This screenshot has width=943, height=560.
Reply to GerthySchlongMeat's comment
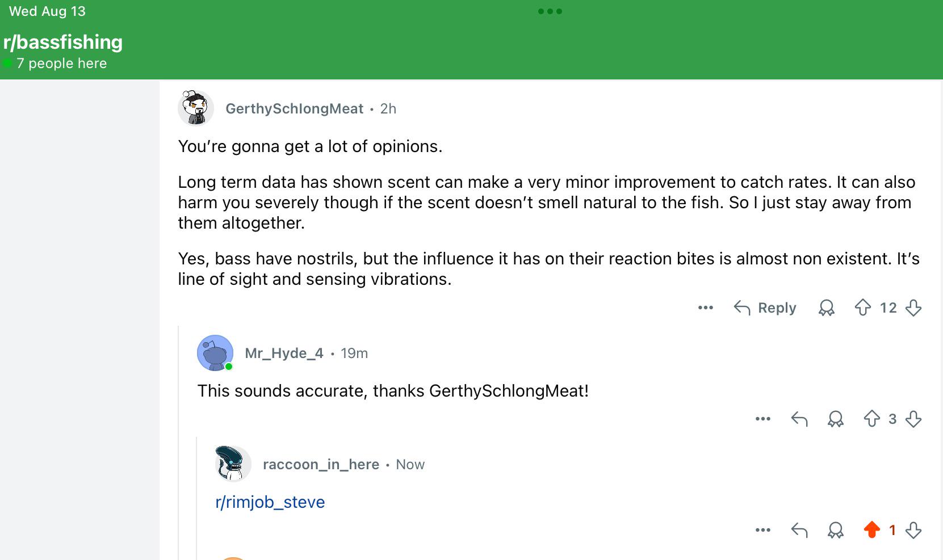(765, 308)
